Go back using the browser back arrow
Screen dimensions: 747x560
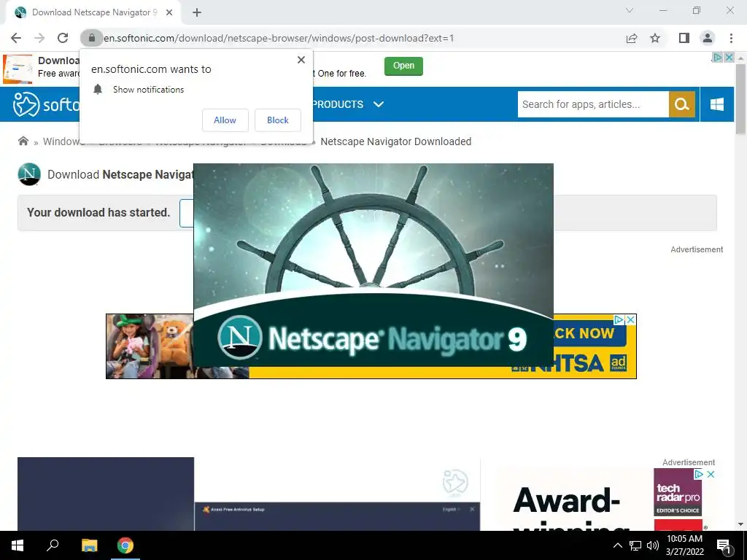click(x=16, y=38)
